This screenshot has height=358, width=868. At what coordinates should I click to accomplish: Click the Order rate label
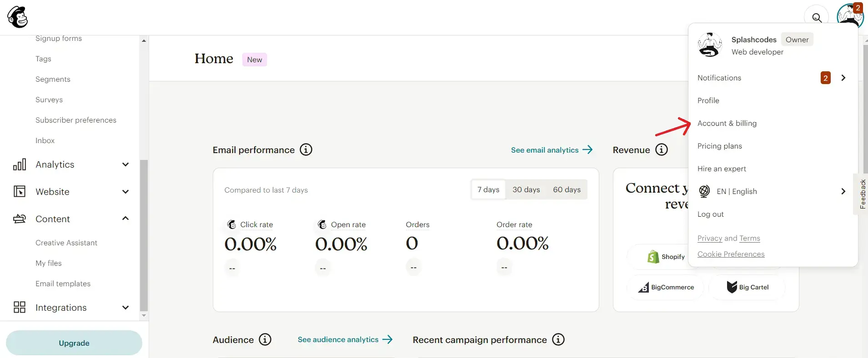pos(514,224)
